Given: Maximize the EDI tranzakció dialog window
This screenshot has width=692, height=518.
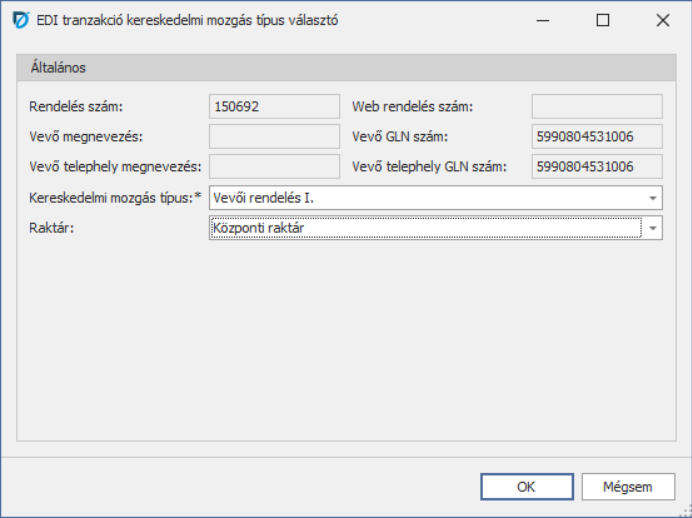Looking at the screenshot, I should click(602, 19).
